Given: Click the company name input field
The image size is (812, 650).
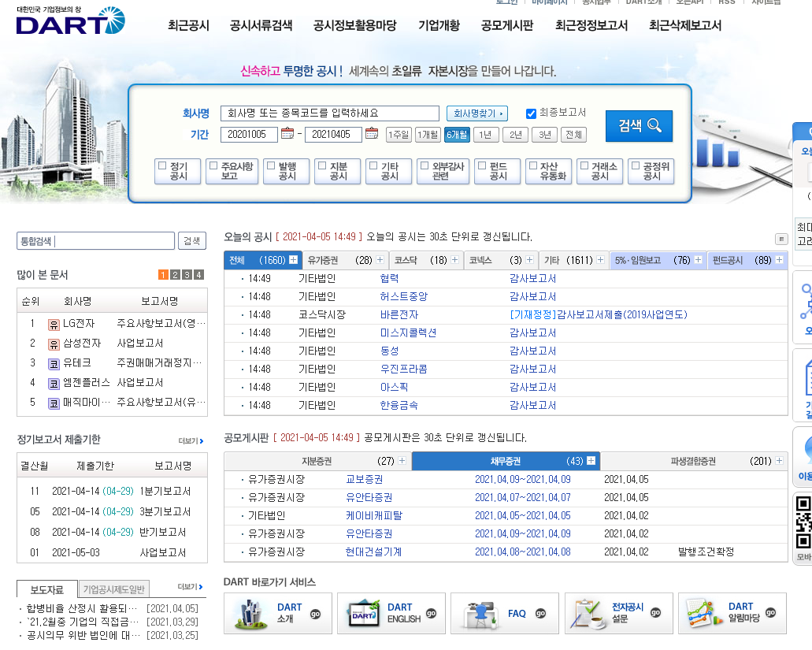Looking at the screenshot, I should 330,113.
